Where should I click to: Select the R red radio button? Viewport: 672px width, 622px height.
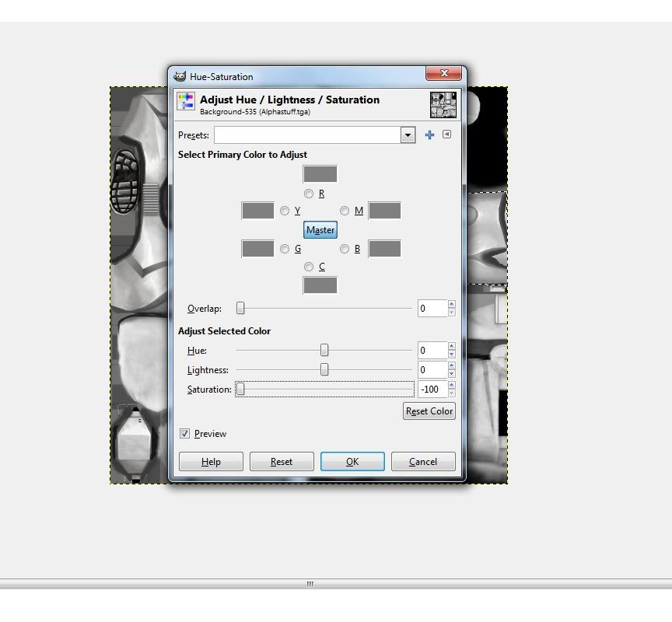[x=309, y=194]
